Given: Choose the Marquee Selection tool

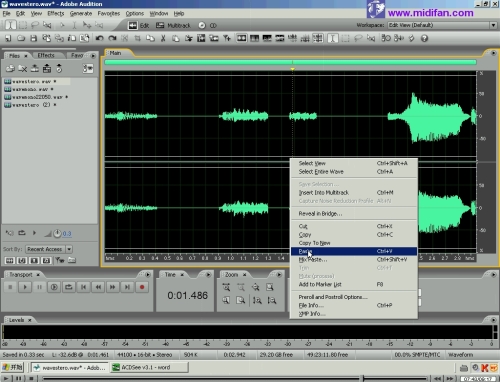Looking at the screenshot, I should (x=23, y=25).
